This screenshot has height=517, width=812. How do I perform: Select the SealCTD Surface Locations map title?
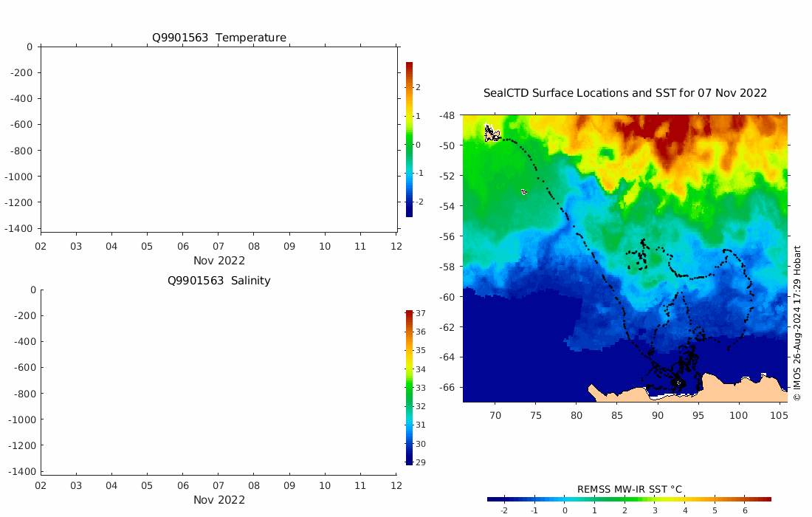coord(625,93)
